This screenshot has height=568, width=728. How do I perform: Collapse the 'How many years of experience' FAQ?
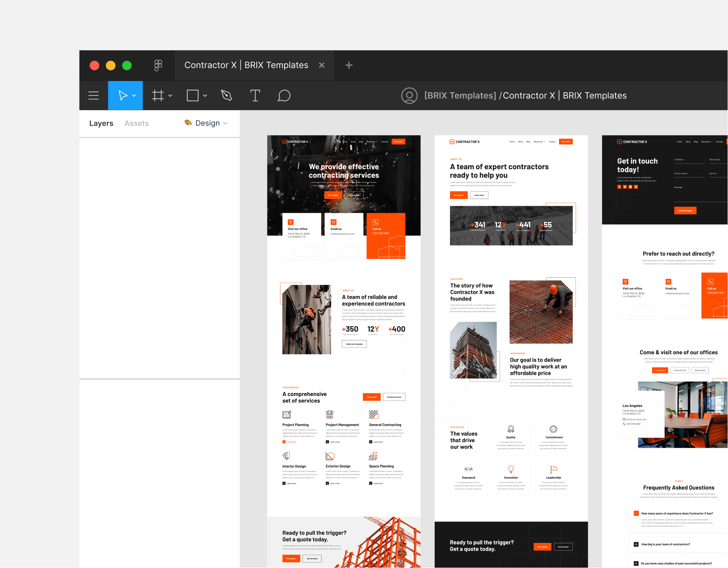coord(636,513)
